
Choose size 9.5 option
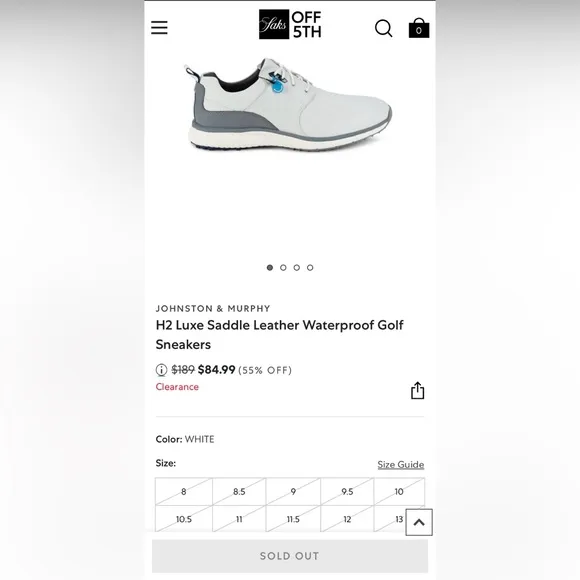[x=347, y=492]
